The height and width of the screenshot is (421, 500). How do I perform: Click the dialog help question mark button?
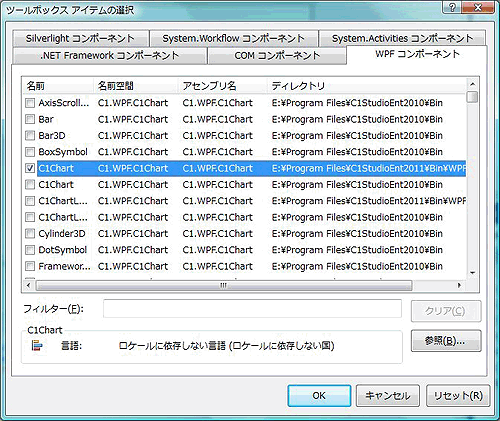pos(453,7)
